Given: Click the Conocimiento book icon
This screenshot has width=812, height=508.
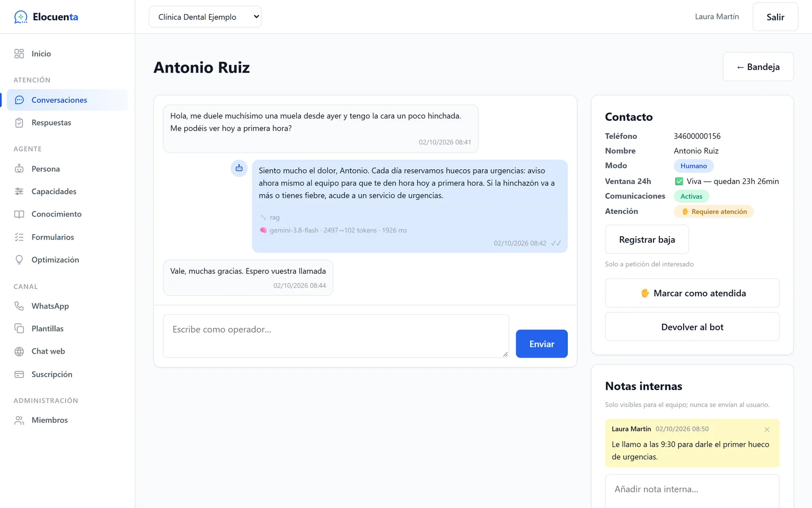Looking at the screenshot, I should (19, 214).
